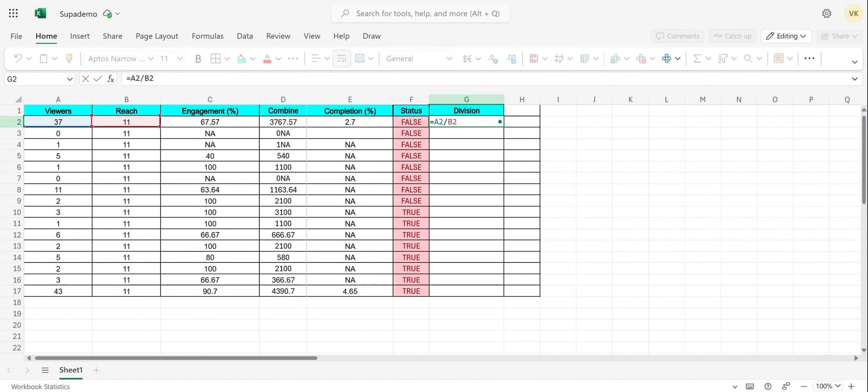Open the Data menu tab

pyautogui.click(x=245, y=36)
